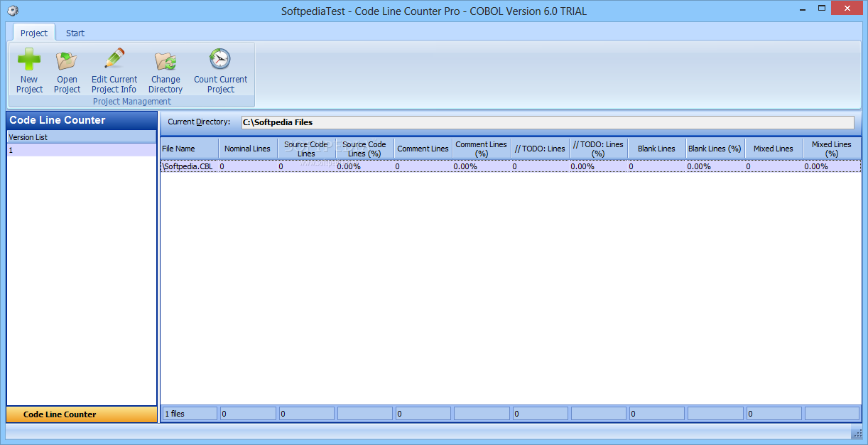Switch to the Project ribbon tab
The height and width of the screenshot is (445, 868).
coord(33,33)
